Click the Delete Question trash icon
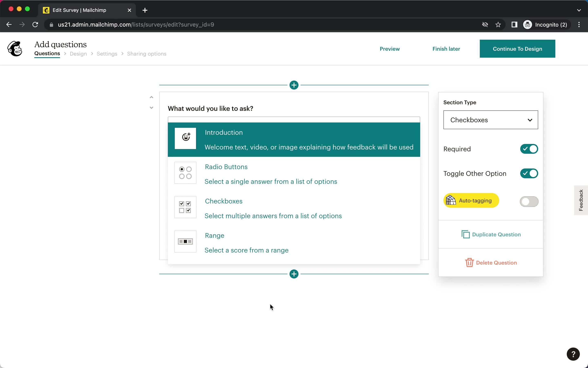The height and width of the screenshot is (368, 588). pos(469,263)
